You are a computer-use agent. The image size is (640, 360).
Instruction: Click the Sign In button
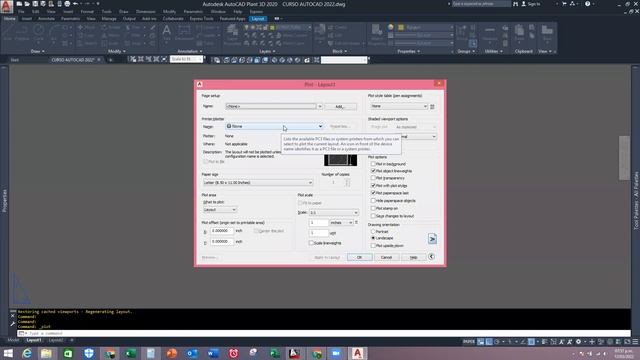(531, 4)
